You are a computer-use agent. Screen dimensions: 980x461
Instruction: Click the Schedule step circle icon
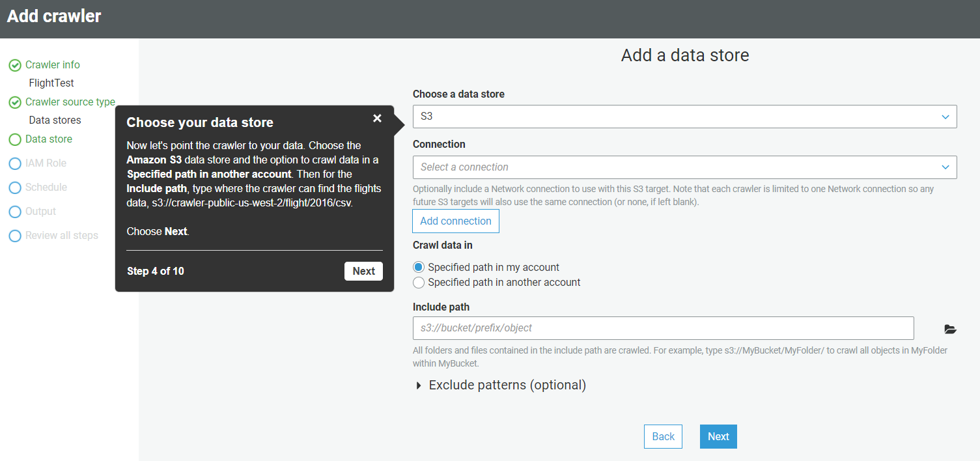tap(14, 188)
